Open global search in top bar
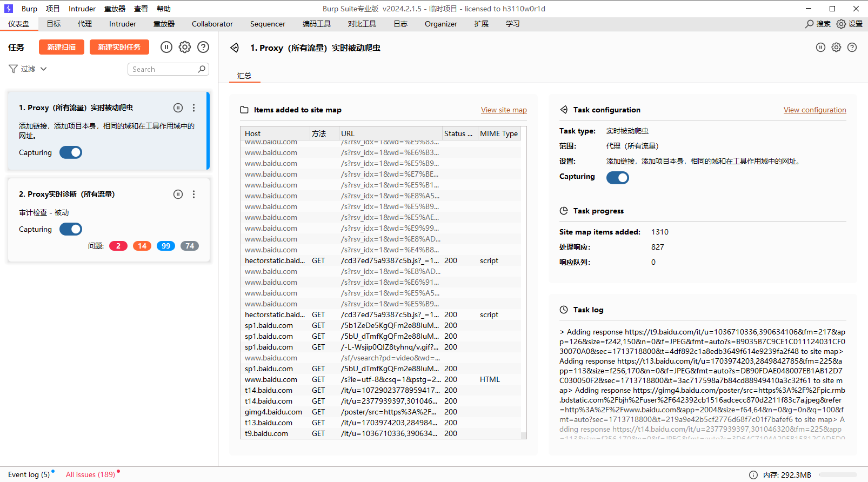 point(818,24)
